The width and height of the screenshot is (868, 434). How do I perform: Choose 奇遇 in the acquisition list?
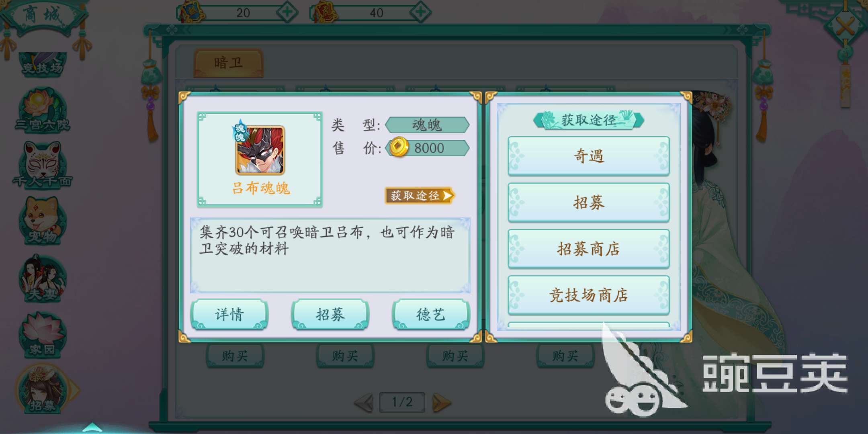point(589,156)
